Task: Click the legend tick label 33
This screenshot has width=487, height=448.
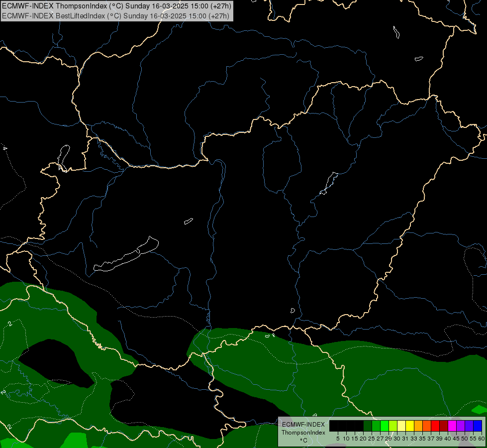Action: pyautogui.click(x=414, y=439)
